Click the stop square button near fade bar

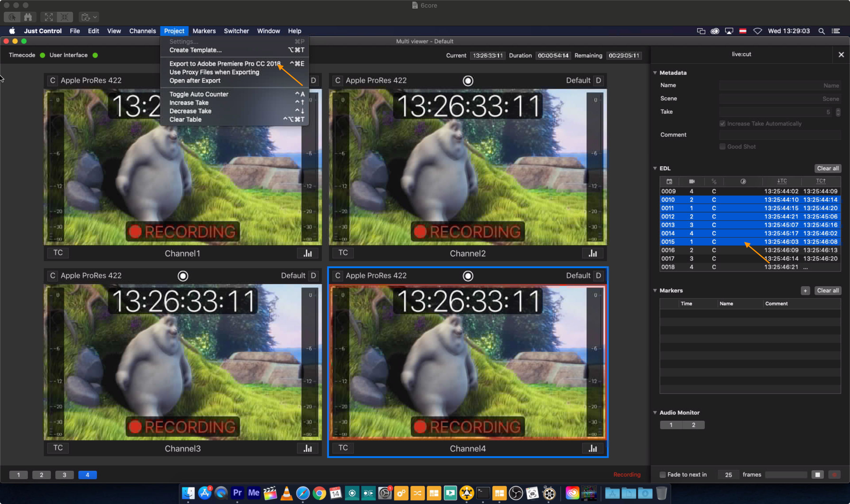(x=818, y=474)
